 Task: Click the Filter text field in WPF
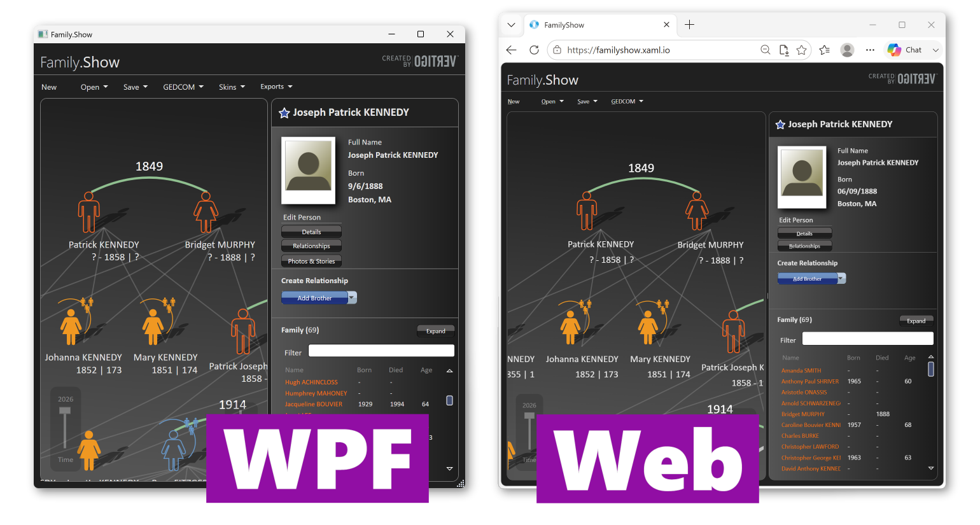tap(381, 351)
